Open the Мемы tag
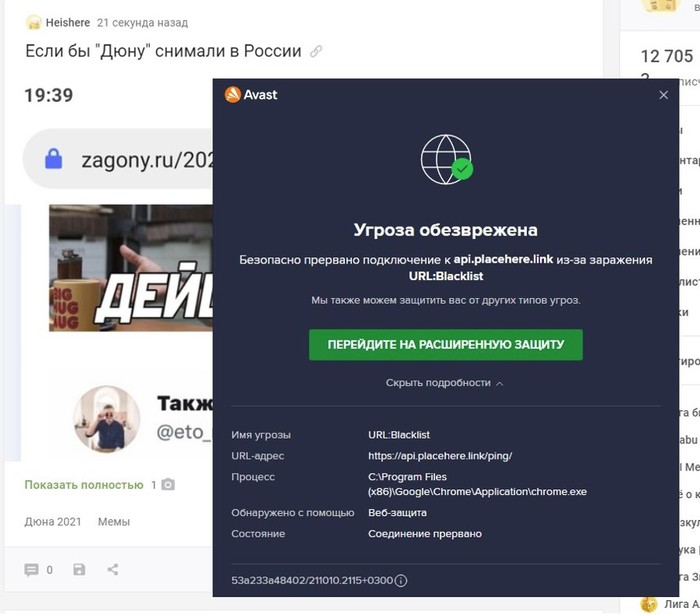Viewport: 700px width, 615px height. 114,522
